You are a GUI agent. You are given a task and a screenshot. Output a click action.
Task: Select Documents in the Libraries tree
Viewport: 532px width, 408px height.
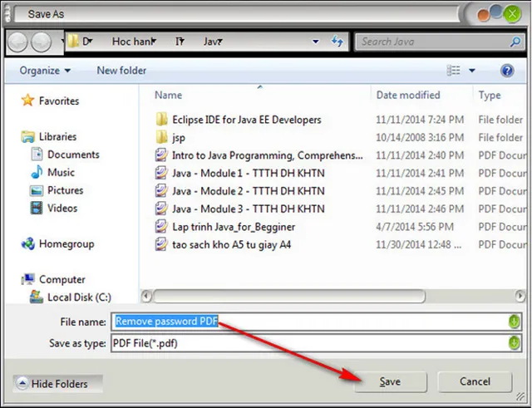pyautogui.click(x=73, y=155)
